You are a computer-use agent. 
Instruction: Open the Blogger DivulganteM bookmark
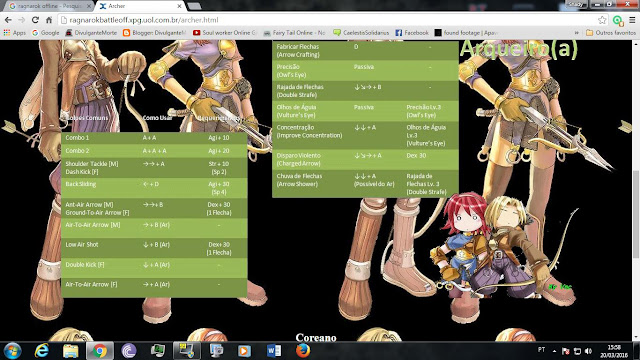click(154, 33)
